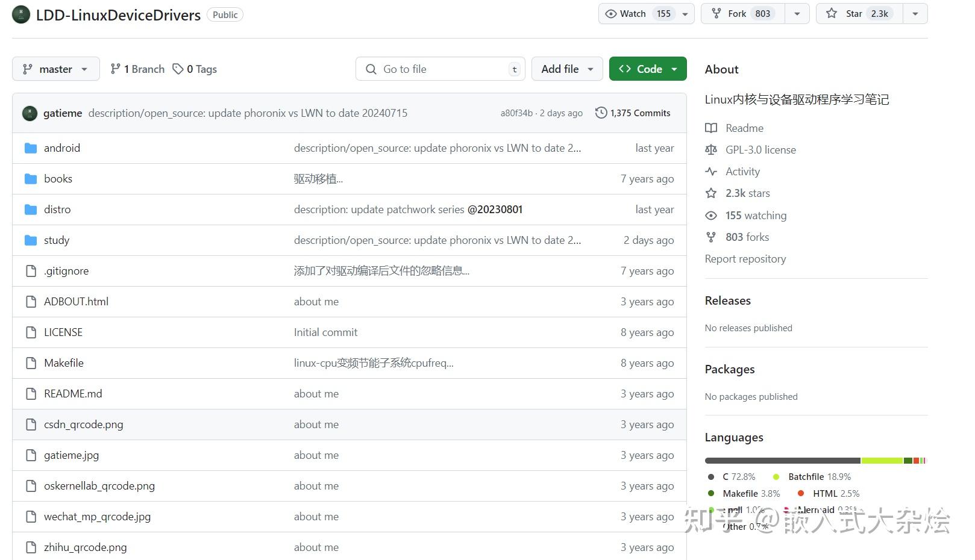975x560 pixels.
Task: Click the Activity pulse icon in sidebar
Action: 712,171
